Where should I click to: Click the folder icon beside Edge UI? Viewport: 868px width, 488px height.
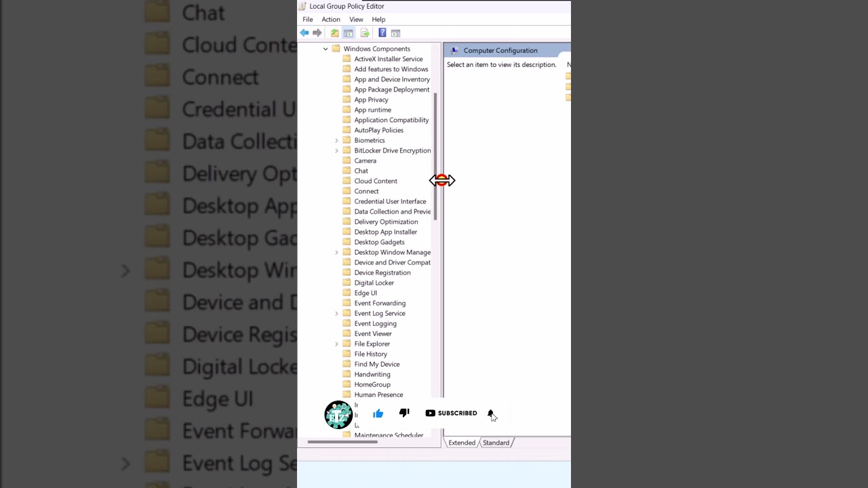pyautogui.click(x=347, y=293)
